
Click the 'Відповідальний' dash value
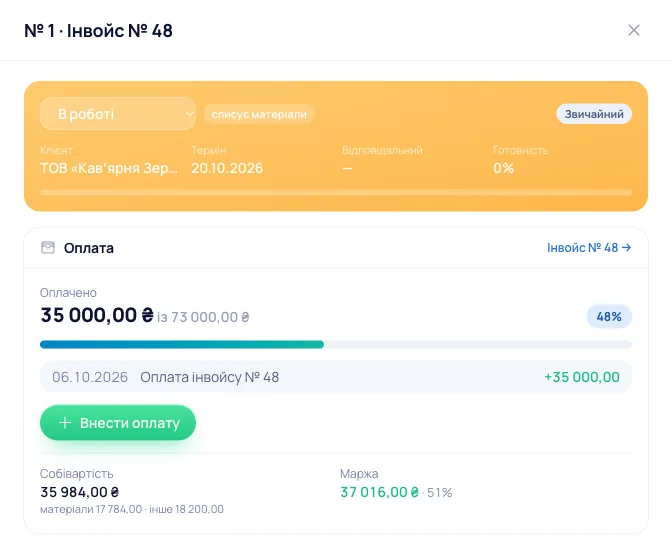tap(347, 168)
